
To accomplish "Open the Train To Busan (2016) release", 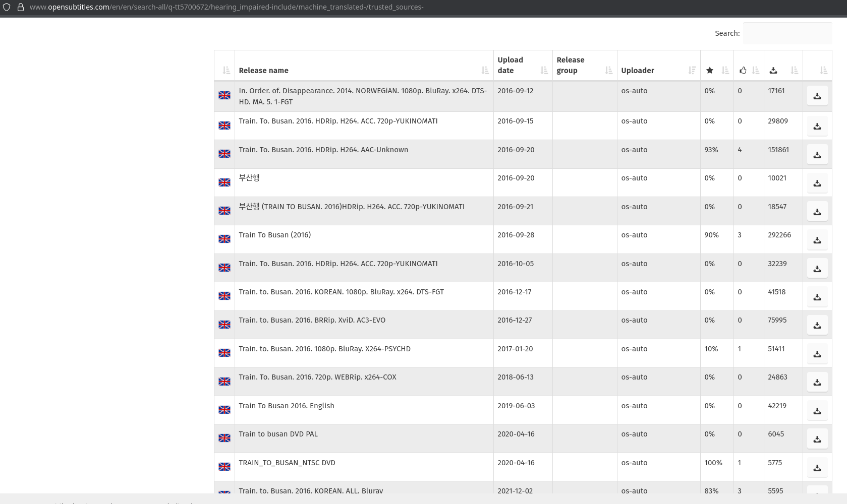I will (274, 235).
